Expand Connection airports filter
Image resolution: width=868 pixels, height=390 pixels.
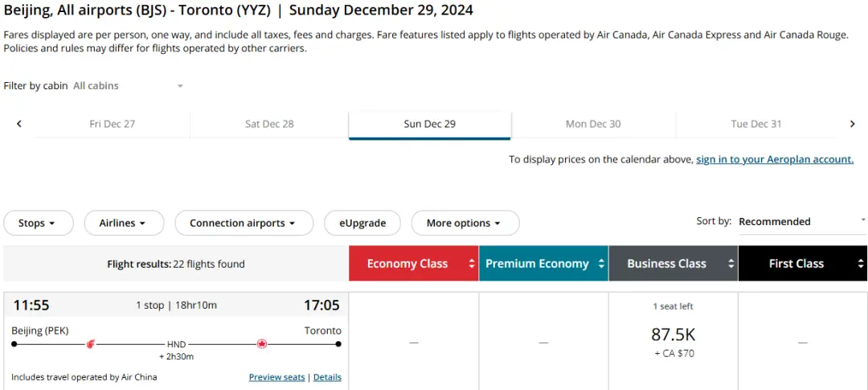[243, 223]
